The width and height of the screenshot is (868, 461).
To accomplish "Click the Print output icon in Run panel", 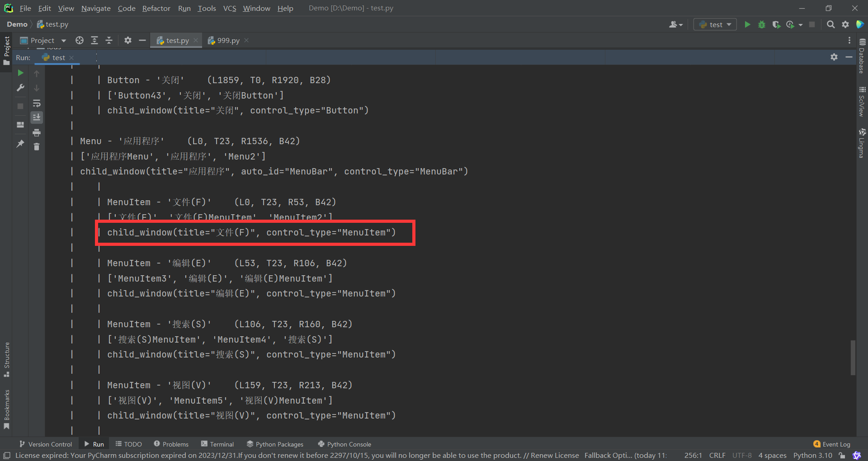I will click(37, 132).
